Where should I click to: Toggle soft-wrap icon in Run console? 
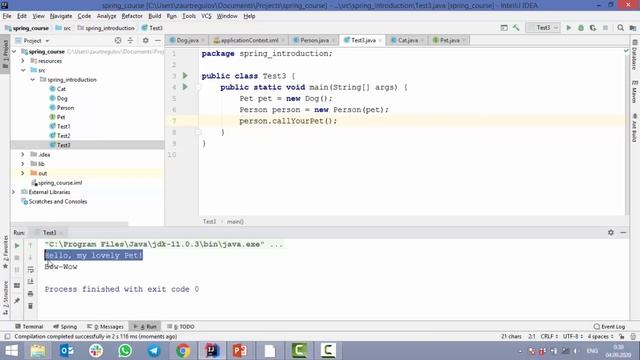31,269
